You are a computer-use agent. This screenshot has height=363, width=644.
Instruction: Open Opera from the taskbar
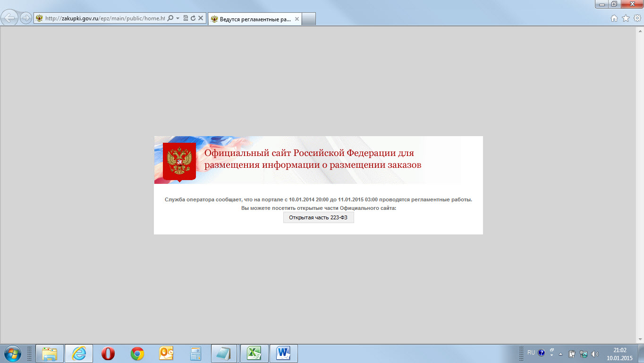pyautogui.click(x=108, y=354)
